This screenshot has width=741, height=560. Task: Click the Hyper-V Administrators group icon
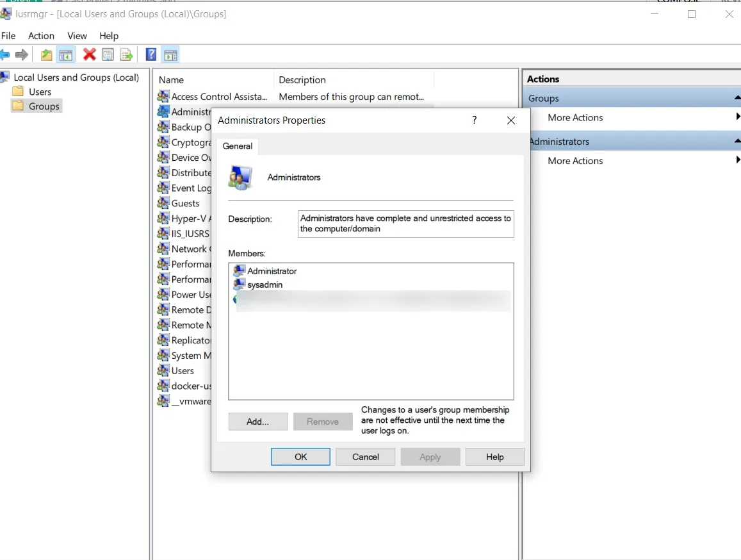(x=163, y=218)
